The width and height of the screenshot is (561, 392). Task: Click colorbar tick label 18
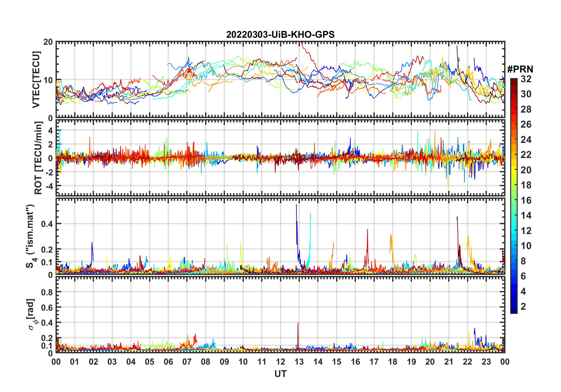pos(526,185)
